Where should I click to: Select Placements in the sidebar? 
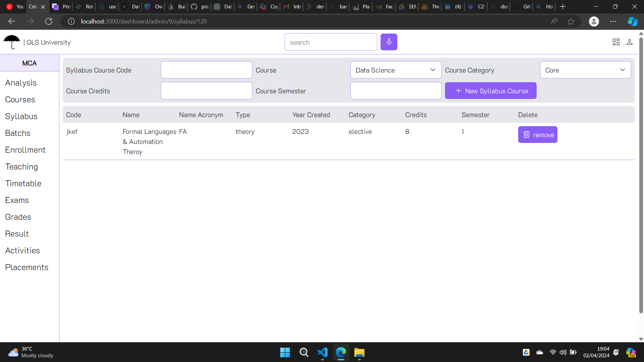[27, 267]
